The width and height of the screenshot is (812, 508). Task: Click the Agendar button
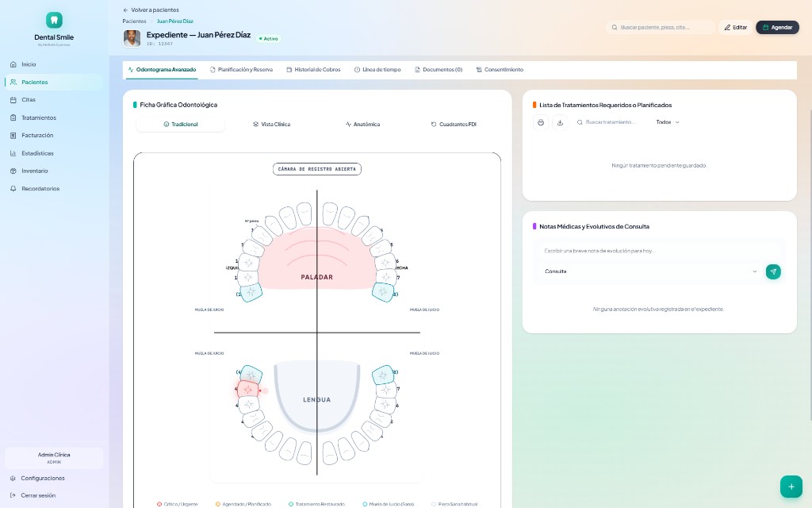click(x=777, y=28)
